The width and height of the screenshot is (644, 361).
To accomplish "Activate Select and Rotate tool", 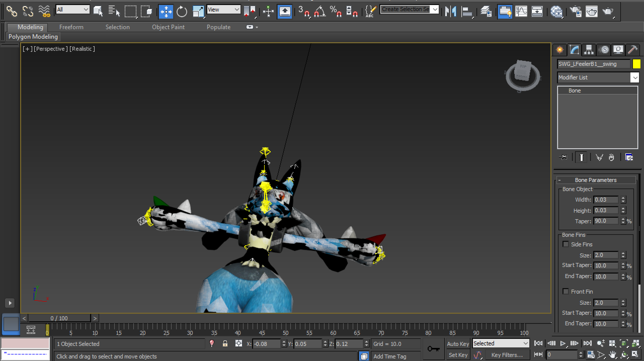I will tap(182, 11).
